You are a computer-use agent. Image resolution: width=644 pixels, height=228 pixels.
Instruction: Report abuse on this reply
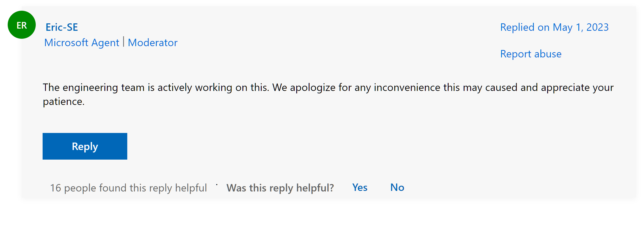tap(531, 54)
